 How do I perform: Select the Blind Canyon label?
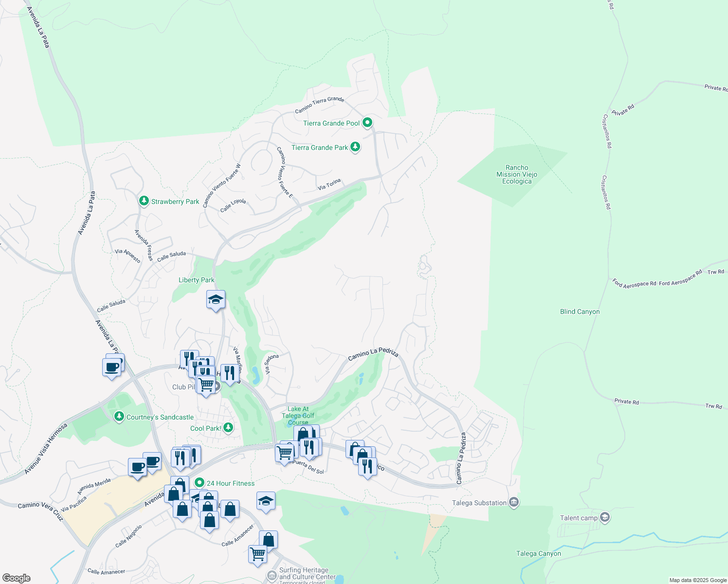pyautogui.click(x=580, y=311)
